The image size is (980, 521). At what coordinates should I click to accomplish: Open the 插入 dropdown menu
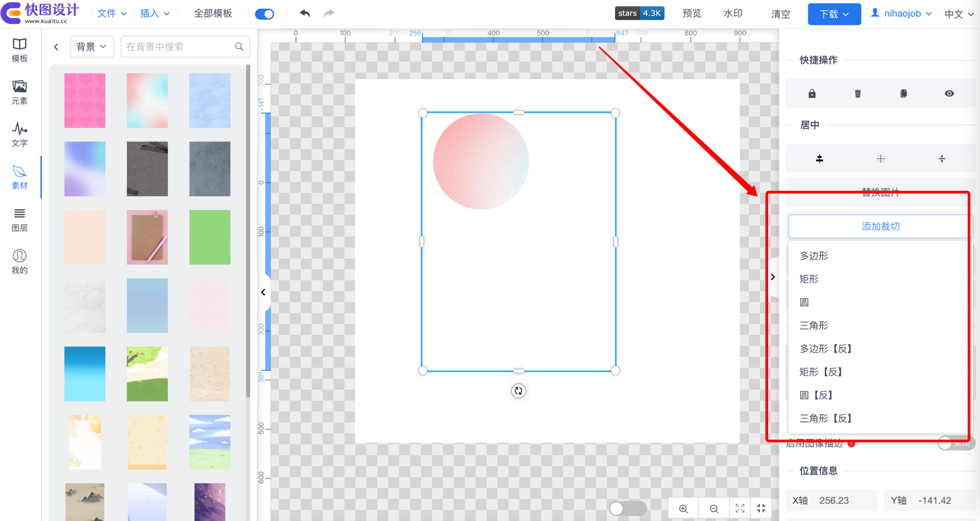tap(155, 13)
